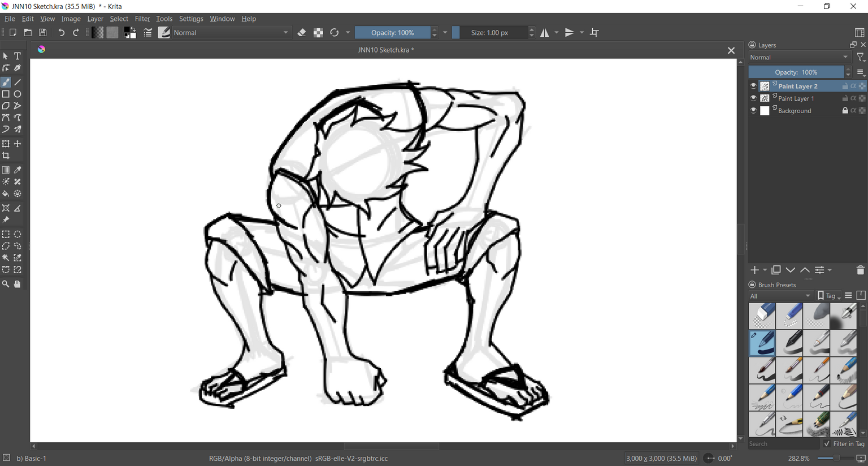This screenshot has width=868, height=466.
Task: Toggle vertical mirror tool
Action: [570, 33]
